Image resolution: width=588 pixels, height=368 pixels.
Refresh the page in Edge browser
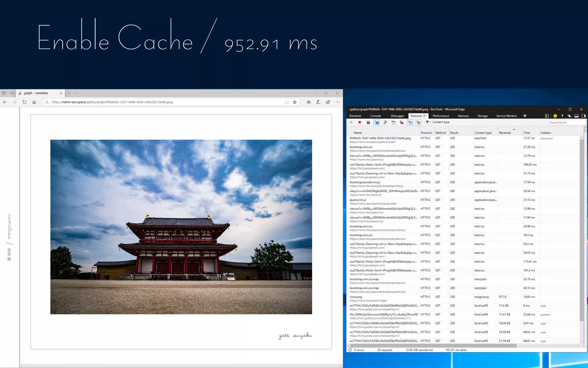(x=24, y=102)
